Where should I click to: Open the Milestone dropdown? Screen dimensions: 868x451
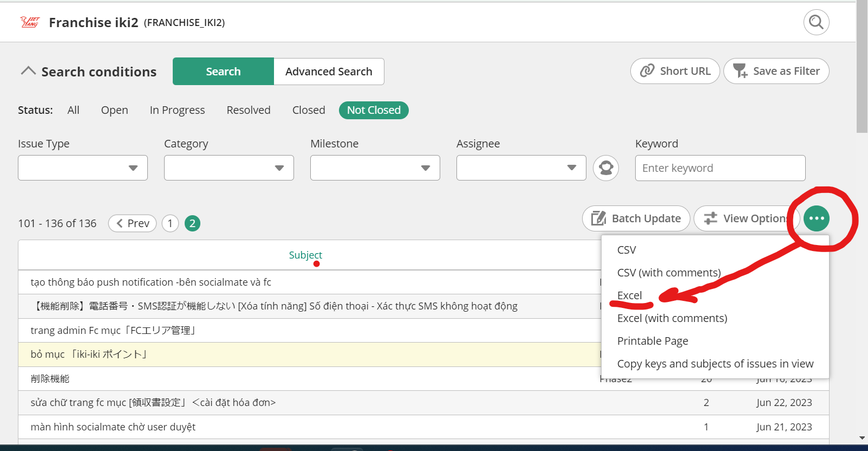(375, 168)
